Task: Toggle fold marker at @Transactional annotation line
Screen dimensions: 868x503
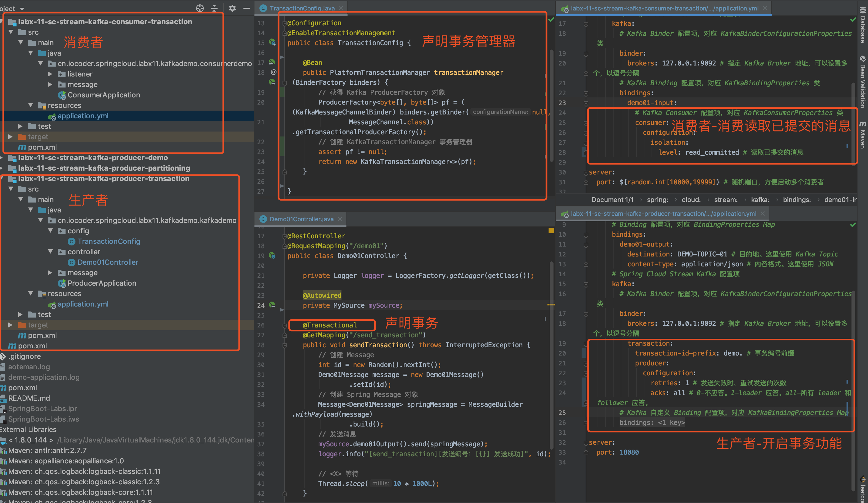Action: (284, 325)
